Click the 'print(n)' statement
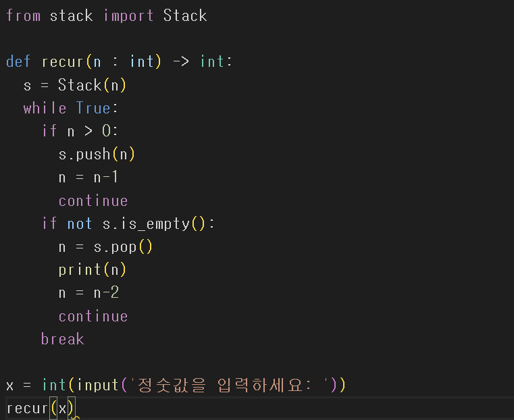The width and height of the screenshot is (514, 420). [93, 269]
